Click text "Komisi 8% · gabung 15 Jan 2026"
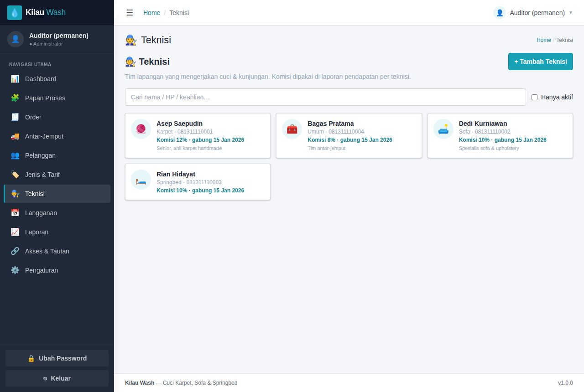584x392 pixels. coord(350,140)
